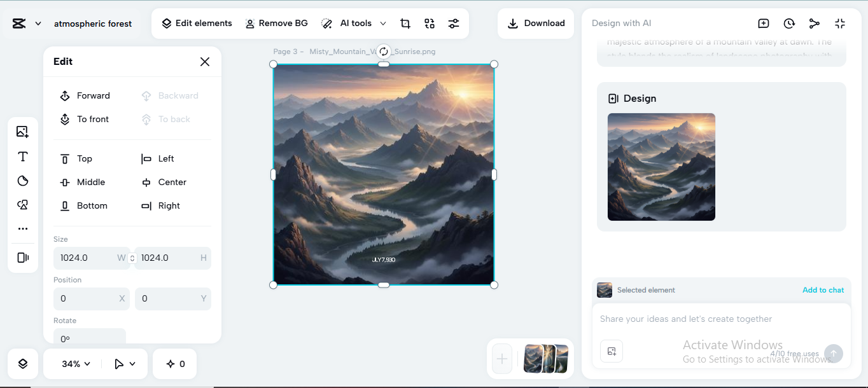The height and width of the screenshot is (388, 868).
Task: Select the Crop tool icon
Action: point(405,24)
